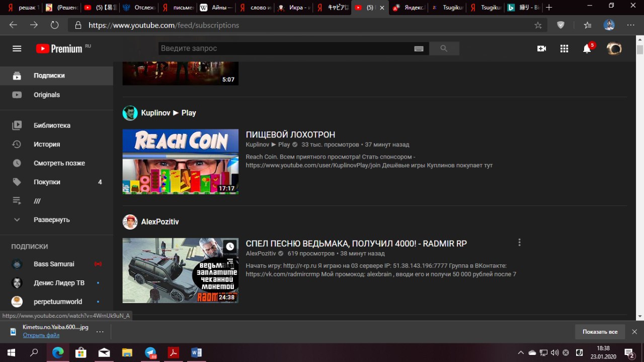Open the clock showing 18:38
The height and width of the screenshot is (362, 644).
pos(603,352)
